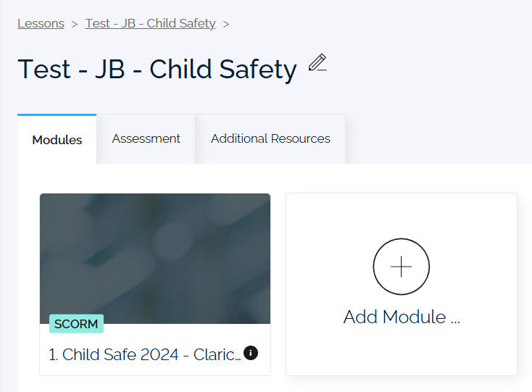This screenshot has height=392, width=532.
Task: Click the ellipsis after Add Module text
Action: tap(455, 321)
